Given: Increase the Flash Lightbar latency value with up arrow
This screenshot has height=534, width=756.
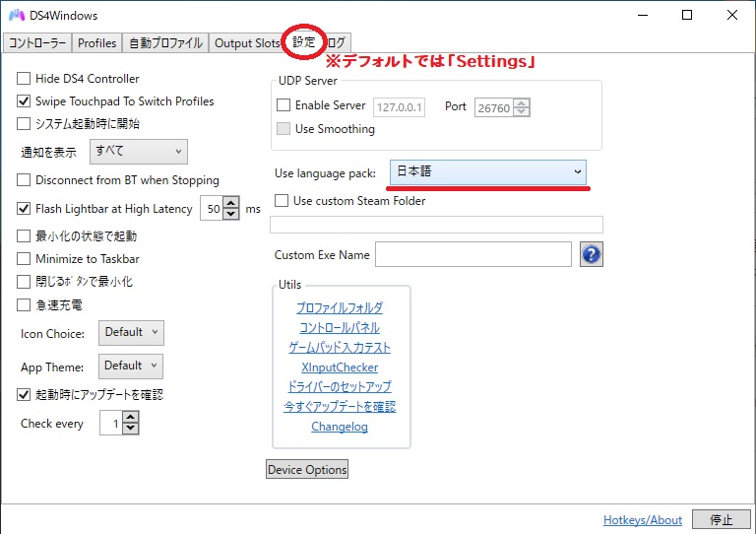Looking at the screenshot, I should pyautogui.click(x=231, y=203).
